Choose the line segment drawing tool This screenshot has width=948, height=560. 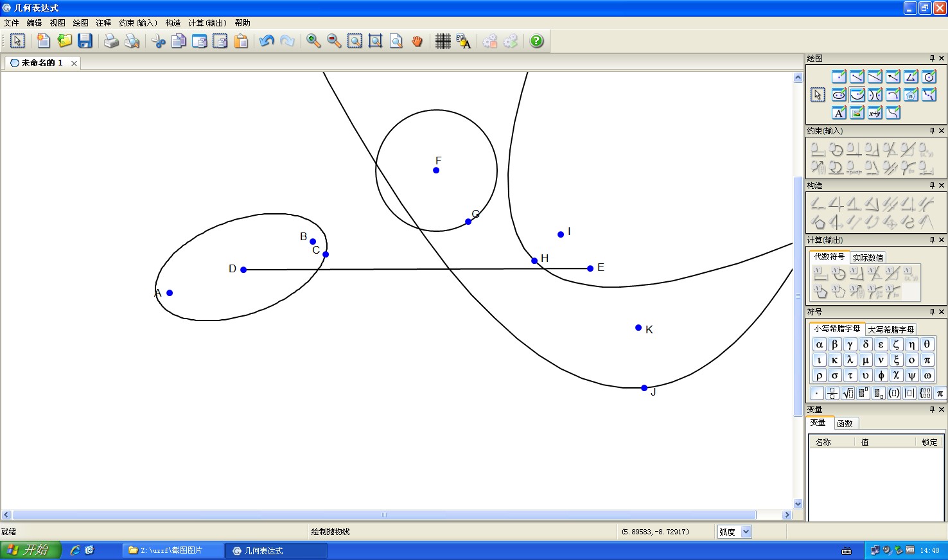857,77
